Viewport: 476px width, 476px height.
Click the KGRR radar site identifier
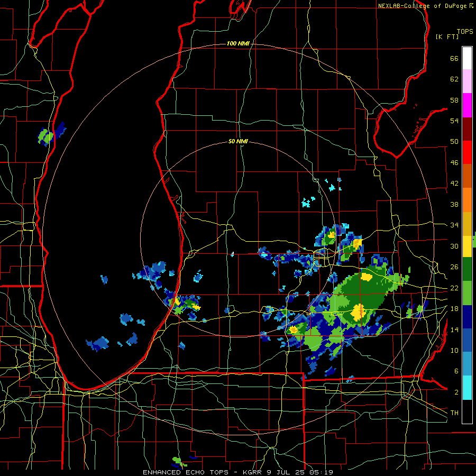tap(252, 472)
